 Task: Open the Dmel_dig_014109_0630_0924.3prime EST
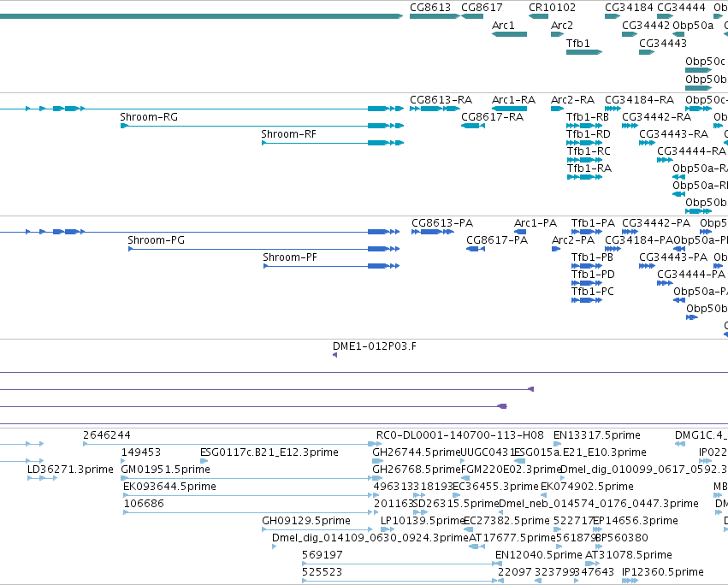tap(274, 547)
